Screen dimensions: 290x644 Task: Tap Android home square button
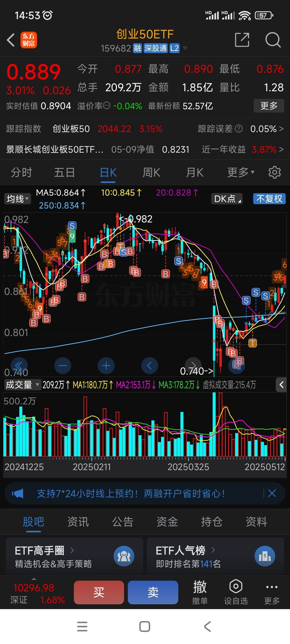[145, 627]
